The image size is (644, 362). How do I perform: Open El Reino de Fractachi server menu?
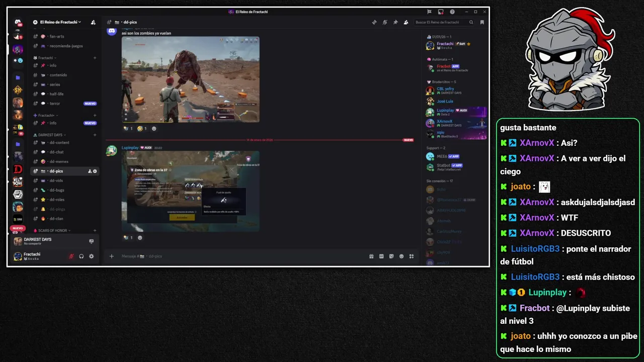[x=60, y=22]
